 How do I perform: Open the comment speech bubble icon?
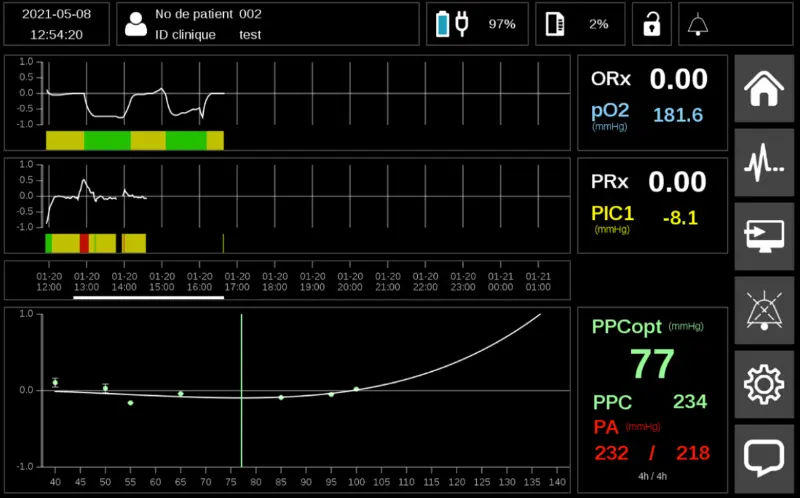pos(765,457)
